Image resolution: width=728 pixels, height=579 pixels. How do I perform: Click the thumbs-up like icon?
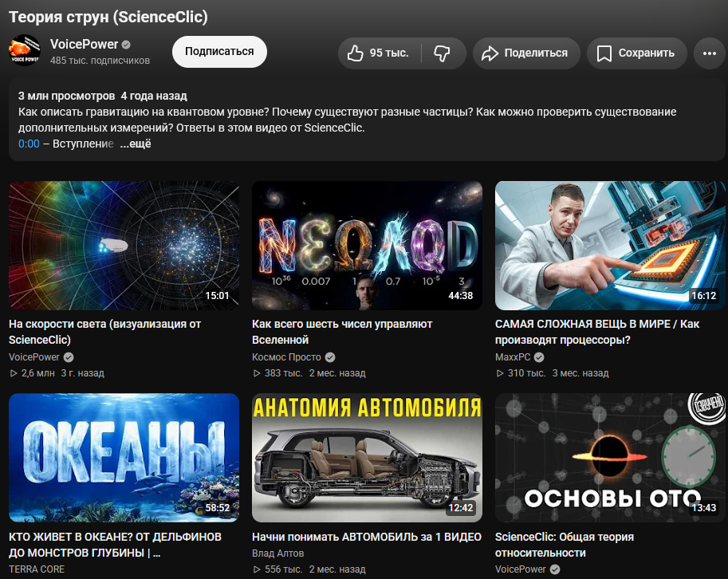click(356, 53)
